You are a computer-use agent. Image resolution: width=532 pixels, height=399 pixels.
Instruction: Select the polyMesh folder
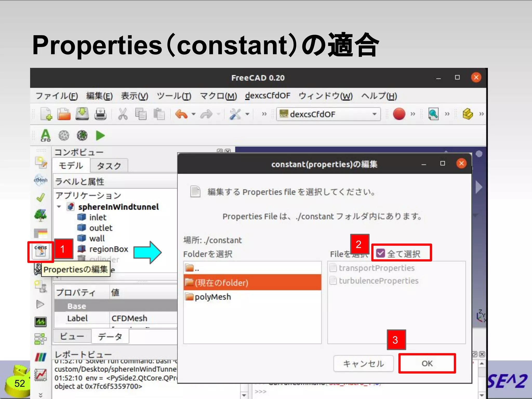[252, 297]
